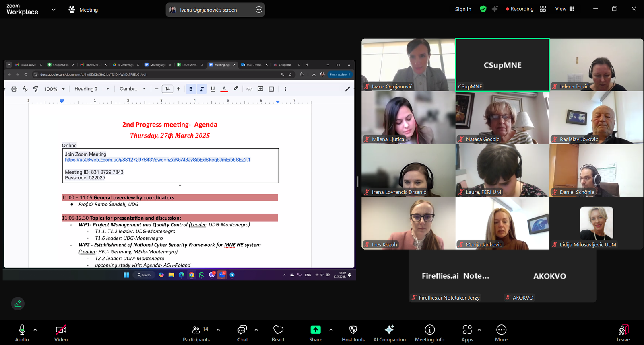644x345 pixels.
Task: Open the View layout menu
Action: [564, 9]
